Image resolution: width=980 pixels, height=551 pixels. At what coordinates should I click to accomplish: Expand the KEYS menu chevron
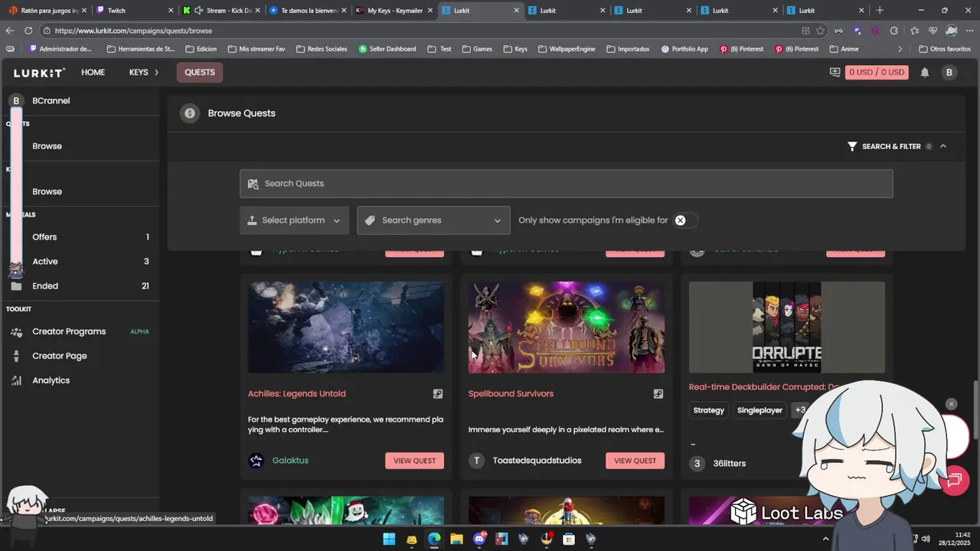click(156, 72)
